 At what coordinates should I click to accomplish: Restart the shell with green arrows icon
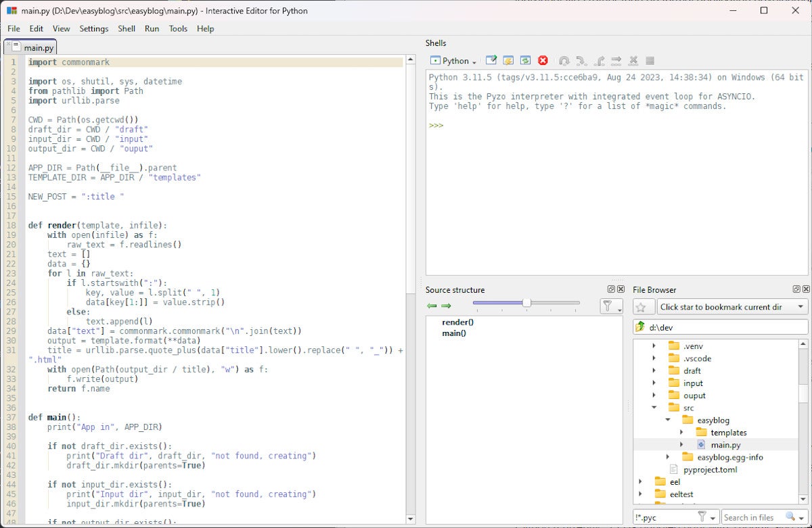525,61
